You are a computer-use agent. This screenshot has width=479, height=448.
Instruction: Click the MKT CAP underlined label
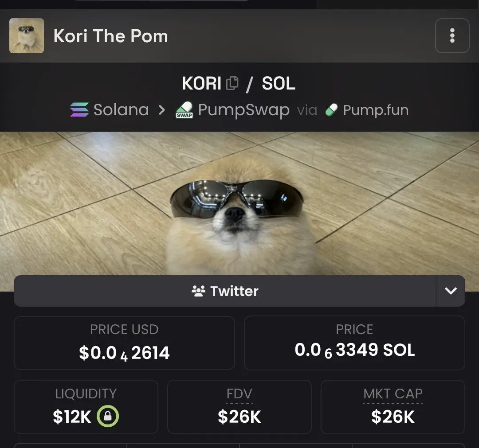393,394
